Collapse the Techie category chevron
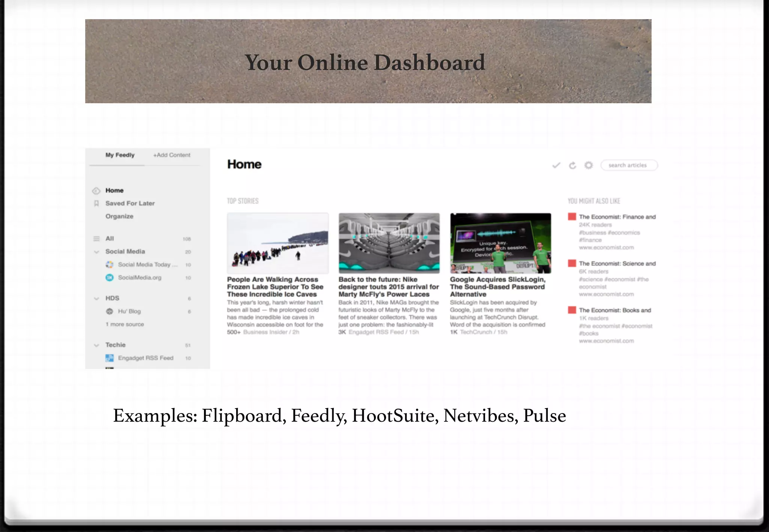 [x=97, y=345]
